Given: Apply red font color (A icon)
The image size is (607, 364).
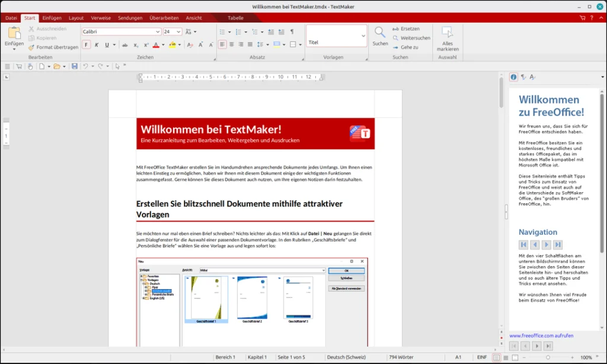Looking at the screenshot, I should tap(156, 45).
